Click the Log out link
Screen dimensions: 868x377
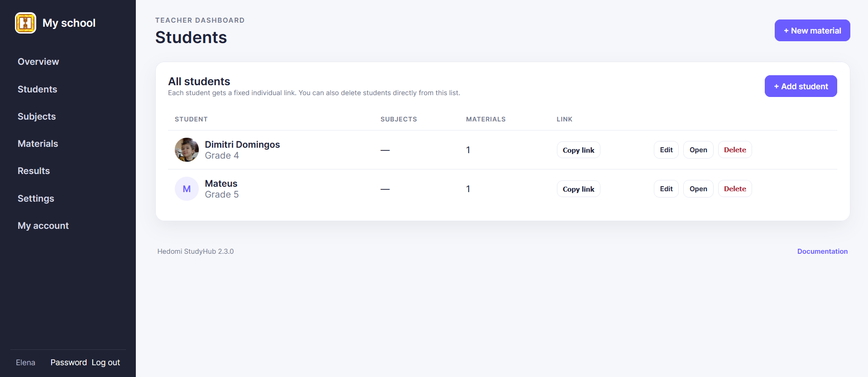point(106,362)
